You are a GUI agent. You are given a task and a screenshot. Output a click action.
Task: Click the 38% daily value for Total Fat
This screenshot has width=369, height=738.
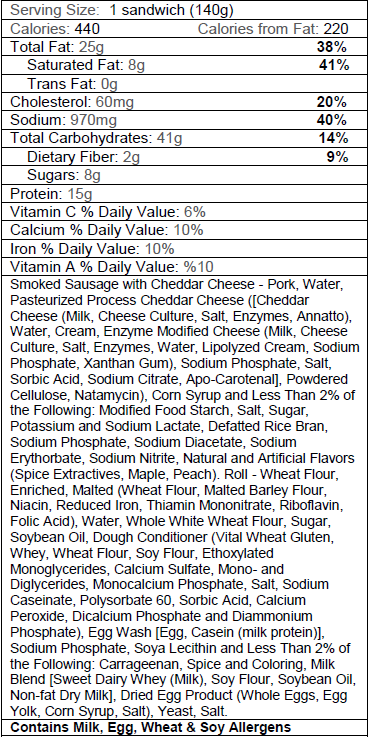(332, 47)
